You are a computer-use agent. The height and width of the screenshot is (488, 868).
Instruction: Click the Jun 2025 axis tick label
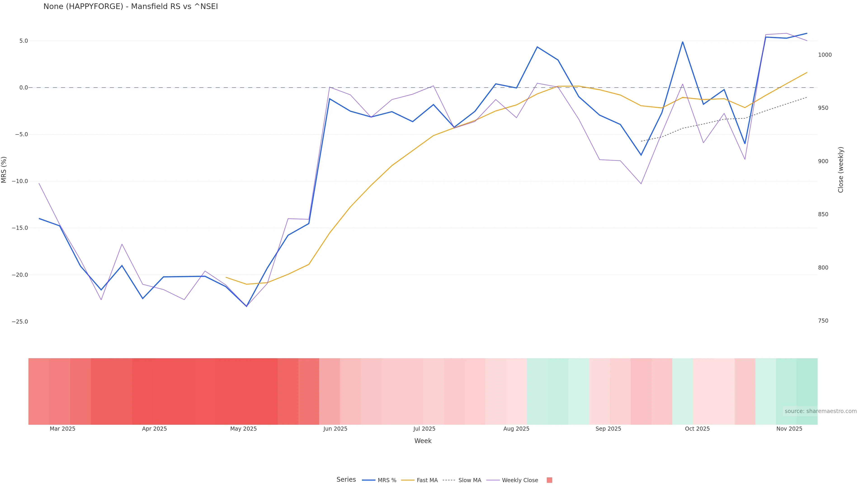tap(335, 429)
